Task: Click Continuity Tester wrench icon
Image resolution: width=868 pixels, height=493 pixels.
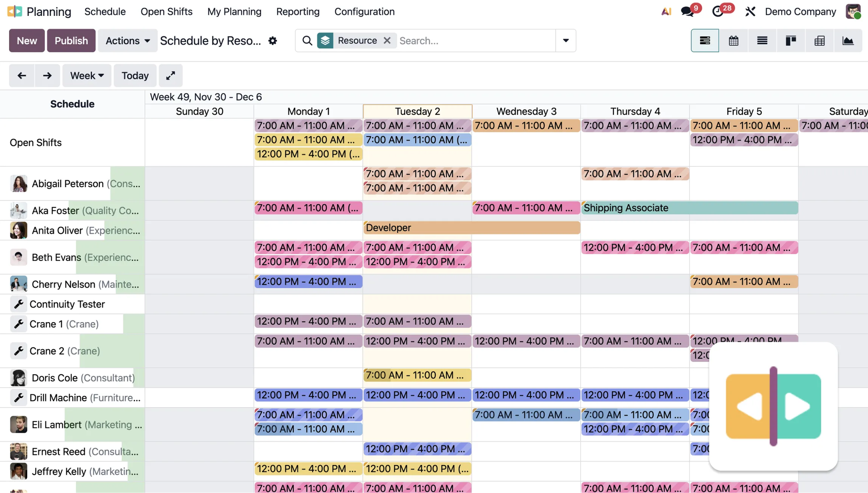Action: coord(19,304)
